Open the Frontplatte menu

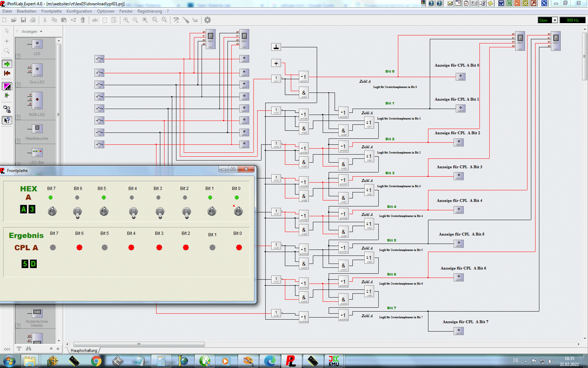pos(51,11)
